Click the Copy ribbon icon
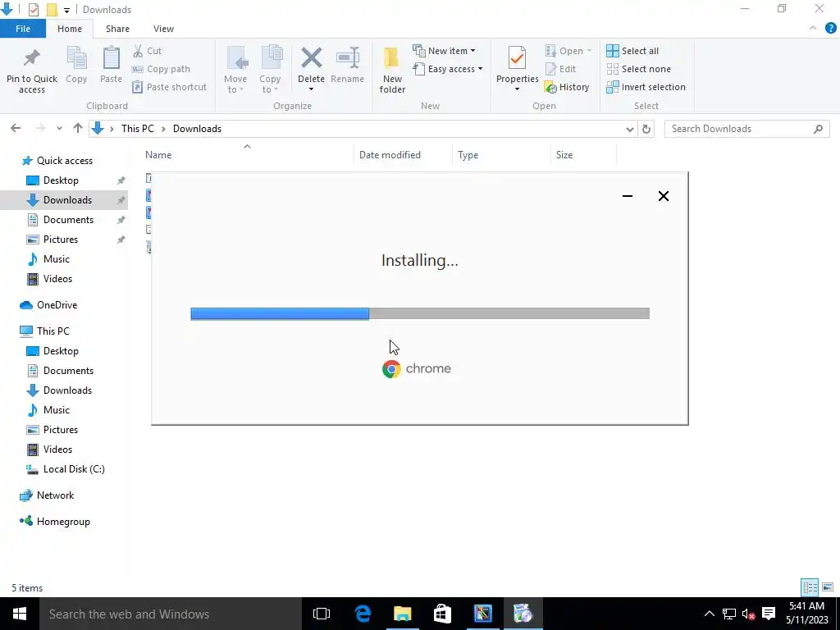This screenshot has width=840, height=630. tap(76, 58)
